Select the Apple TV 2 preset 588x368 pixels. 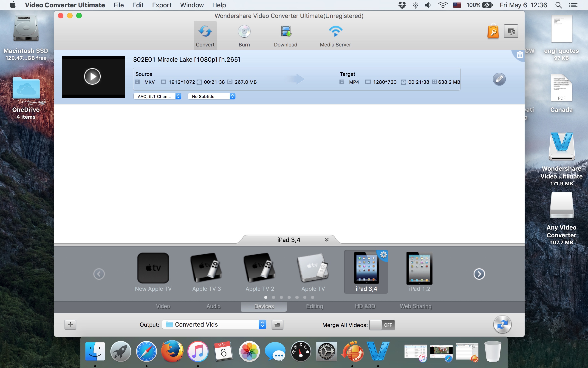tap(260, 272)
